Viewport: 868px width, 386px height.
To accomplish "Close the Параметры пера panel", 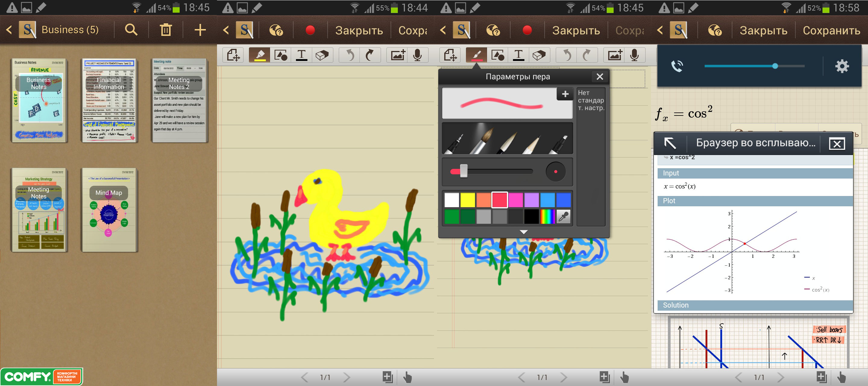I will tap(600, 77).
